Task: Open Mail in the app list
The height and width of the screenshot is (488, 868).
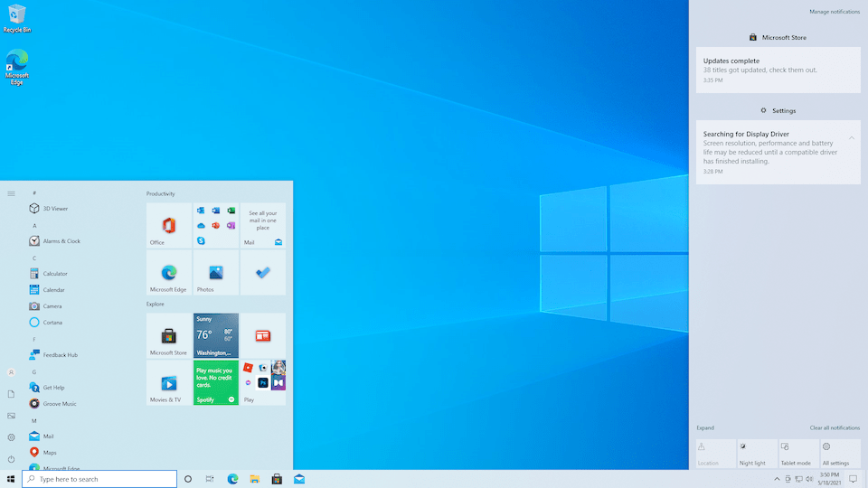Action: coord(42,436)
